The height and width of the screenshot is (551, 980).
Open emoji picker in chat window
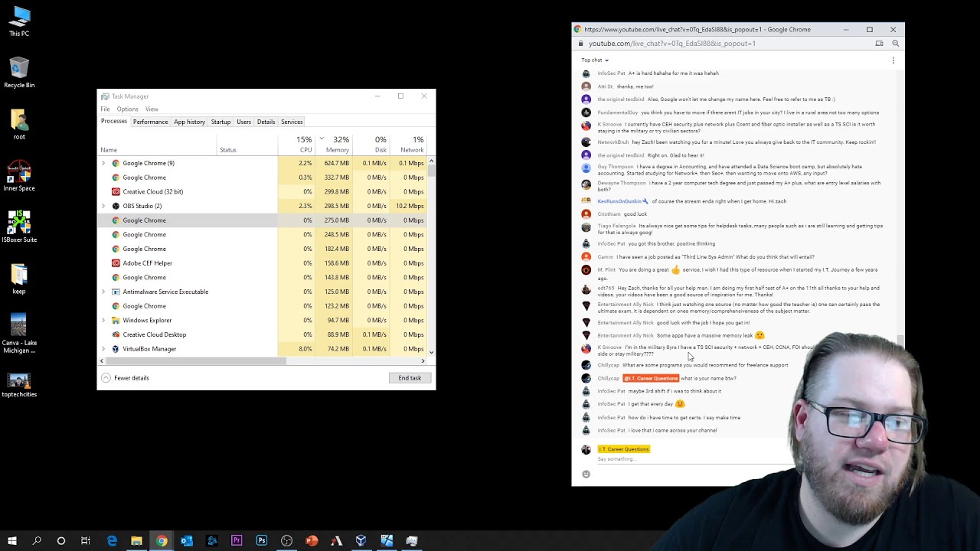point(586,474)
